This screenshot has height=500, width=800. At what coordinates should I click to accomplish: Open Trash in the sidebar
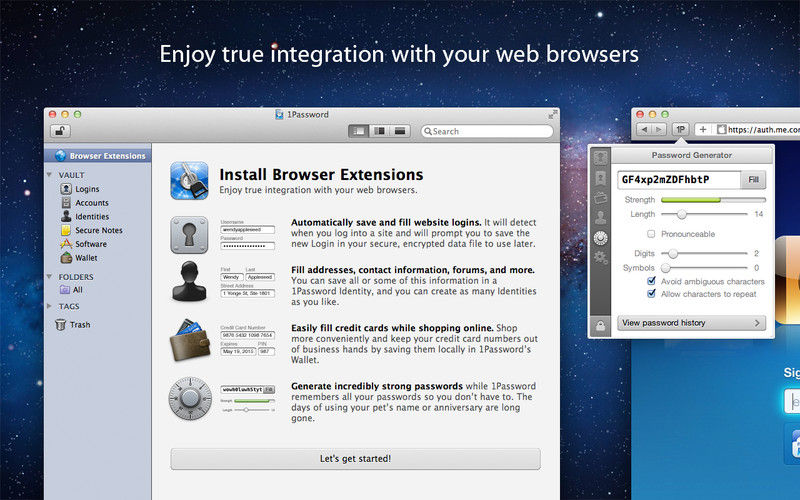73,324
